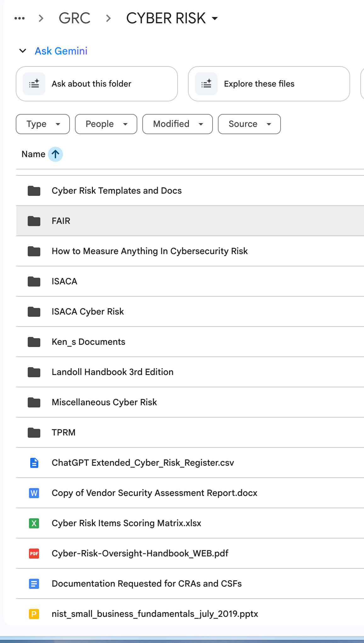Click the ChatGPT Extended_Cyber_Risk_Register.csv file icon
Image resolution: width=364 pixels, height=643 pixels.
(34, 463)
